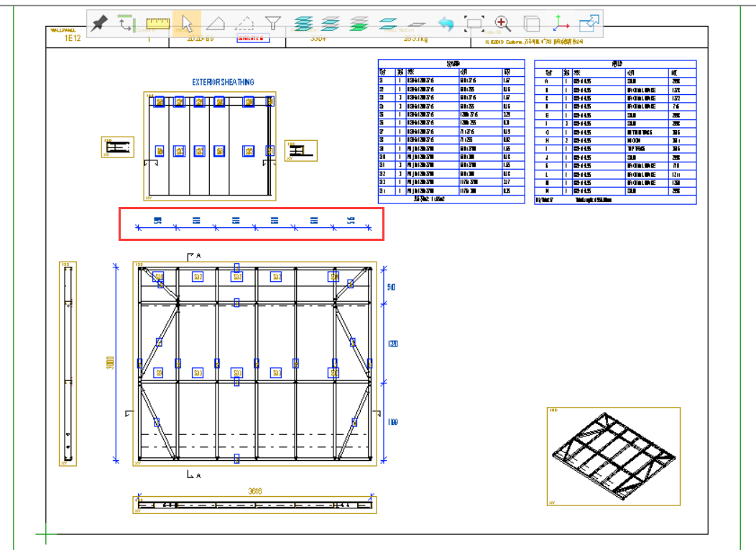Choose the solid polygon selection tool
The width and height of the screenshot is (756, 550).
click(x=215, y=23)
